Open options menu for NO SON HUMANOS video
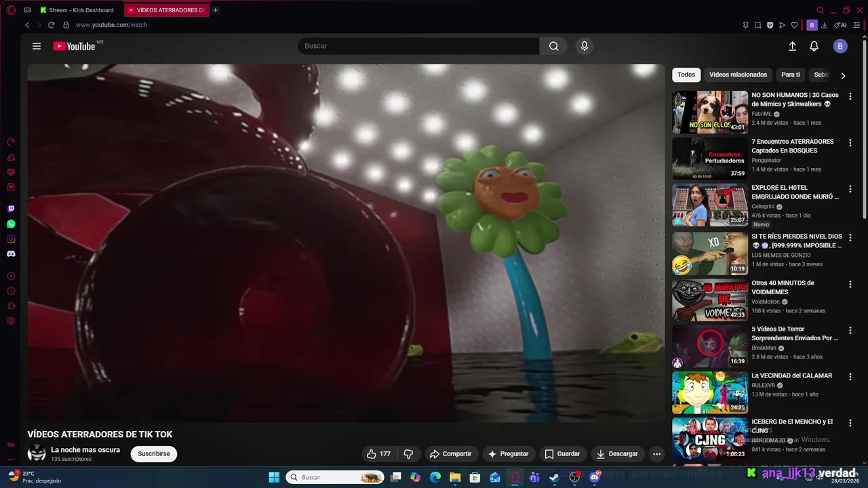 click(x=850, y=96)
